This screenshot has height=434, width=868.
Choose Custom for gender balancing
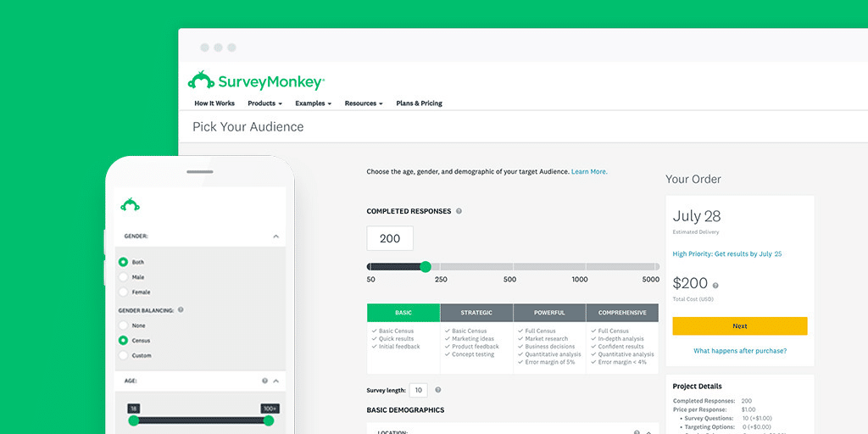click(123, 355)
